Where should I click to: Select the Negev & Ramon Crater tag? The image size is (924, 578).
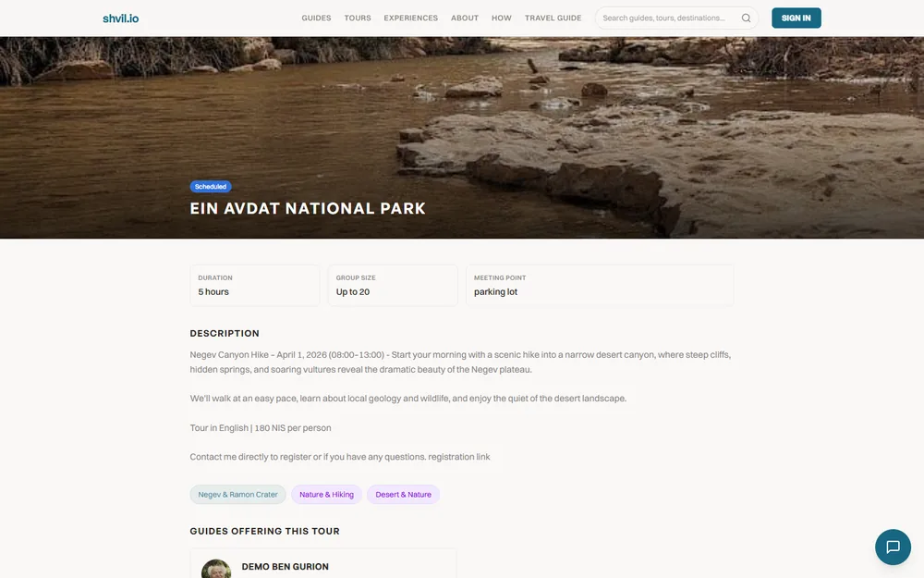click(237, 494)
